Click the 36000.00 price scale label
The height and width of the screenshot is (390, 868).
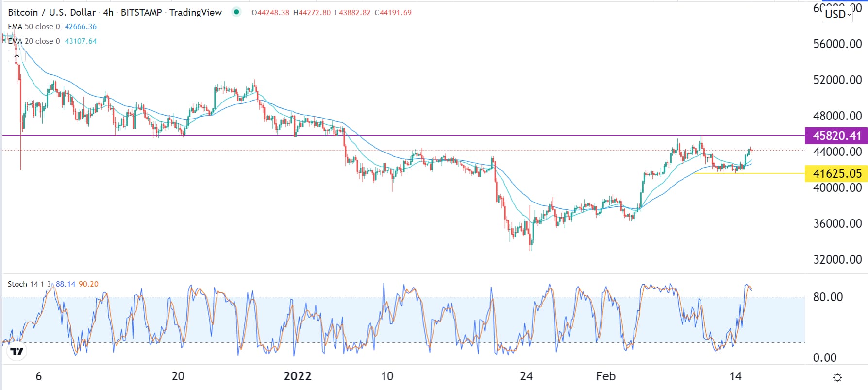point(837,223)
